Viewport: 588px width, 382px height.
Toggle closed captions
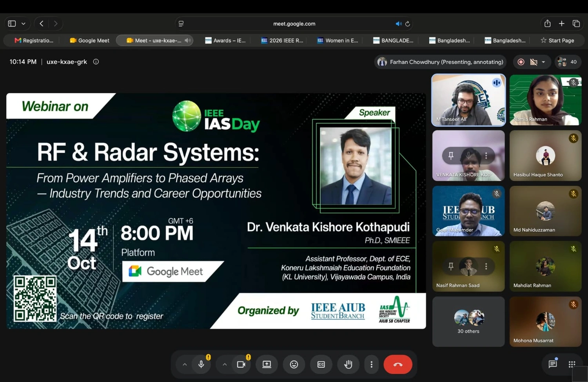[321, 364]
